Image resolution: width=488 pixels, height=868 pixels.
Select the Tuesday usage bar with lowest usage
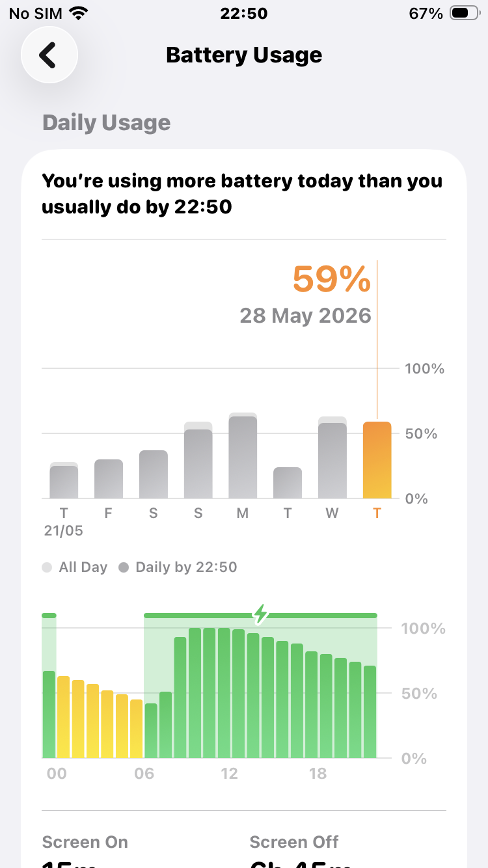click(288, 483)
